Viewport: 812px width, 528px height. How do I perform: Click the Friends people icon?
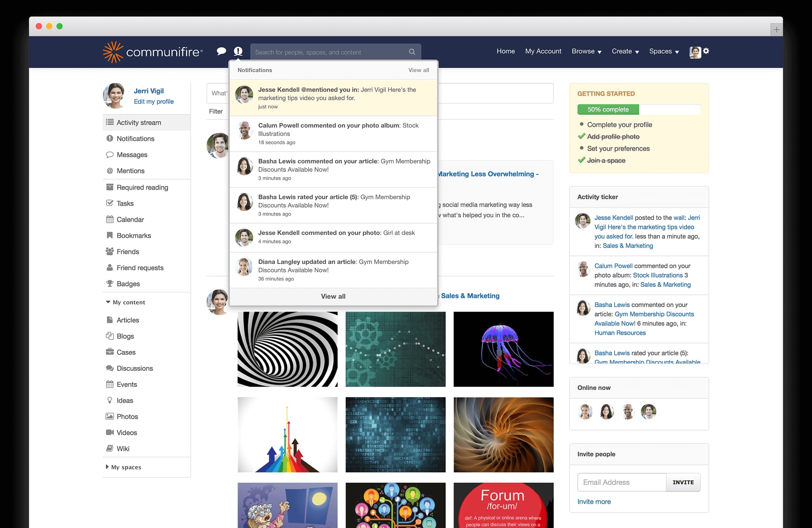pos(110,251)
